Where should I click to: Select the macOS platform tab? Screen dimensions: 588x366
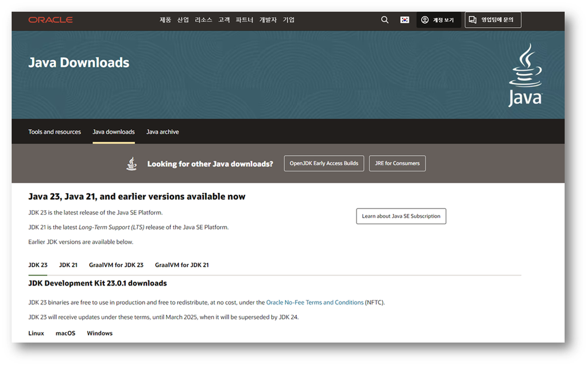tap(65, 333)
